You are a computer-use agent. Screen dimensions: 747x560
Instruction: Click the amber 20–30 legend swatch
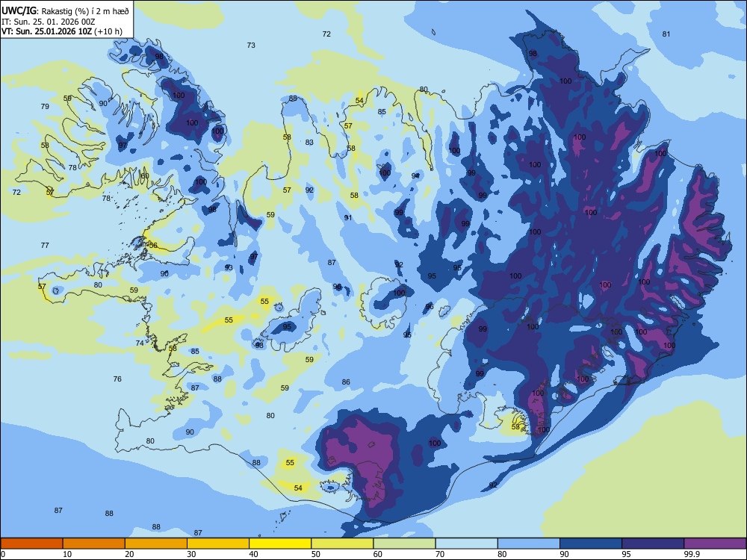pos(156,544)
